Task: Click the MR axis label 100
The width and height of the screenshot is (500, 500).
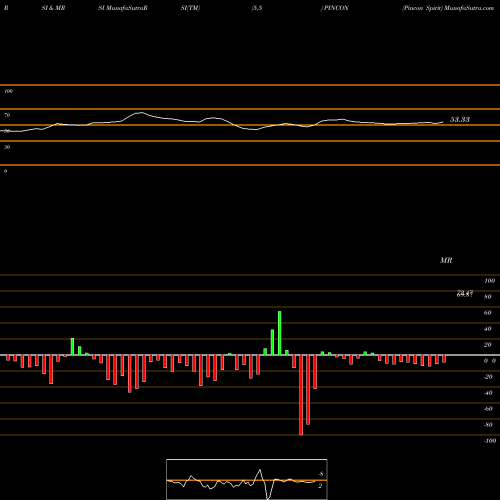Action: pos(489,281)
